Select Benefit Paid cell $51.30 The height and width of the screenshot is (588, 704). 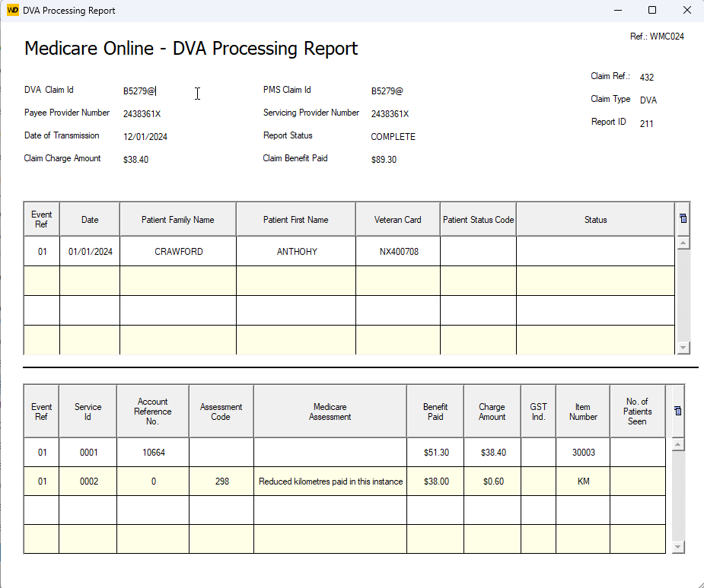[435, 453]
